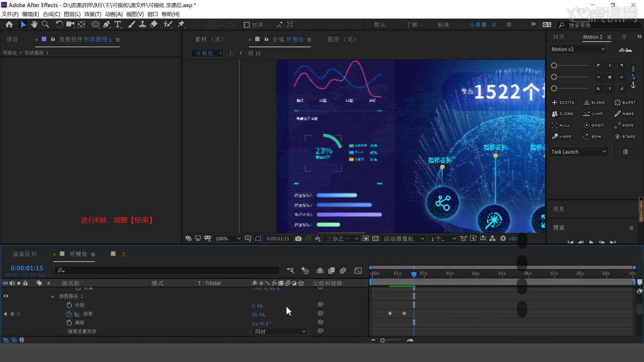
Task: Open the timeline Graph Editor icon
Action: click(x=358, y=270)
